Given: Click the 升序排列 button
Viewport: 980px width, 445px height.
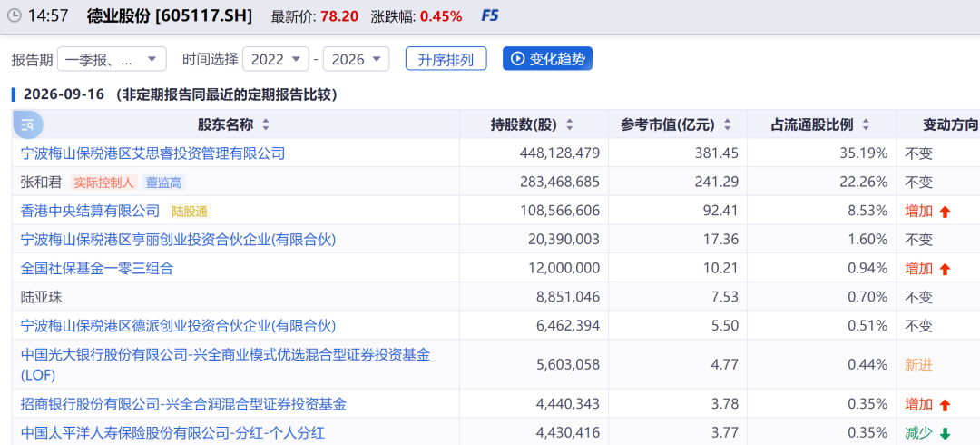Looking at the screenshot, I should [446, 59].
